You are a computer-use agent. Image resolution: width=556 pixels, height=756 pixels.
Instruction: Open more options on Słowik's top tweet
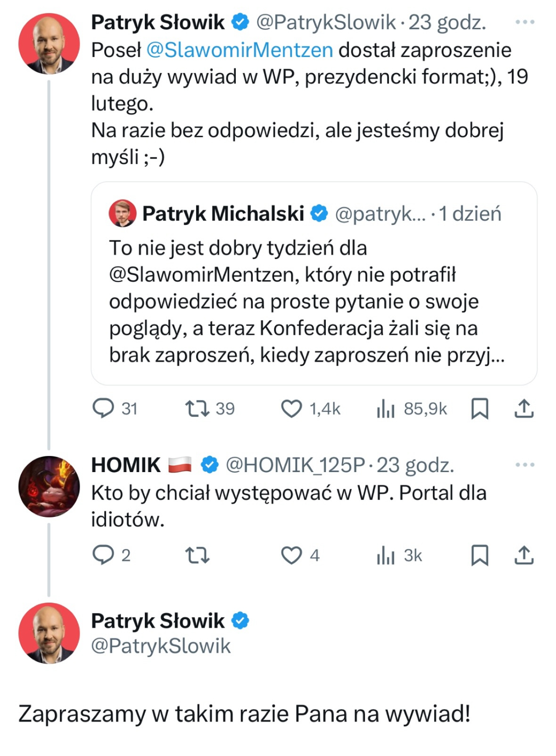tap(524, 22)
